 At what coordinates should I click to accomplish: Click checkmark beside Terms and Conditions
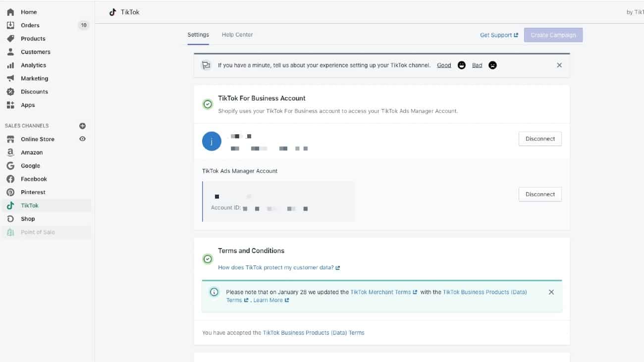[208, 259]
